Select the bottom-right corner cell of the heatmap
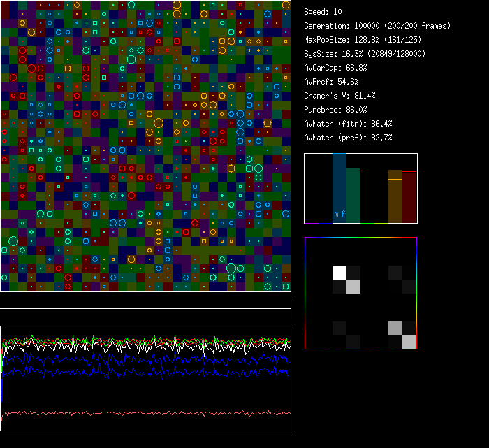The width and height of the screenshot is (489, 448). [409, 342]
